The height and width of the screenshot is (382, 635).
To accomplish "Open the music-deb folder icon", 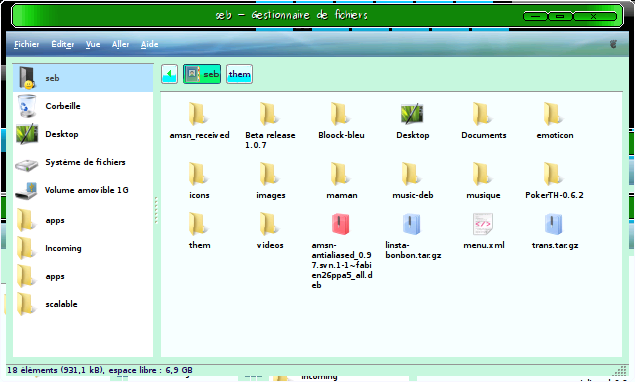I will [x=411, y=174].
